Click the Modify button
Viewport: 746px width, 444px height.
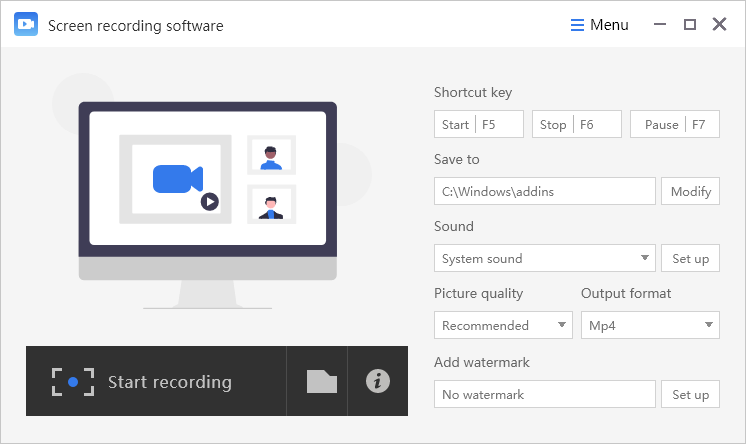tap(690, 191)
